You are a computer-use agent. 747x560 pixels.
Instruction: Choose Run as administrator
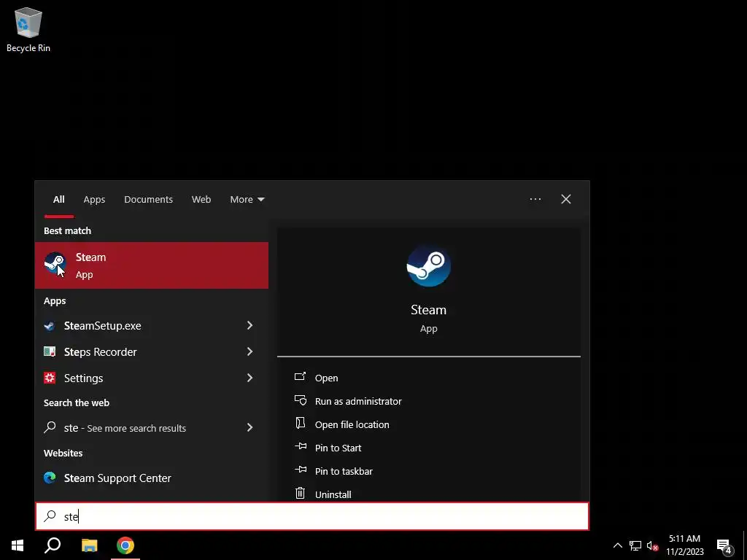(358, 402)
